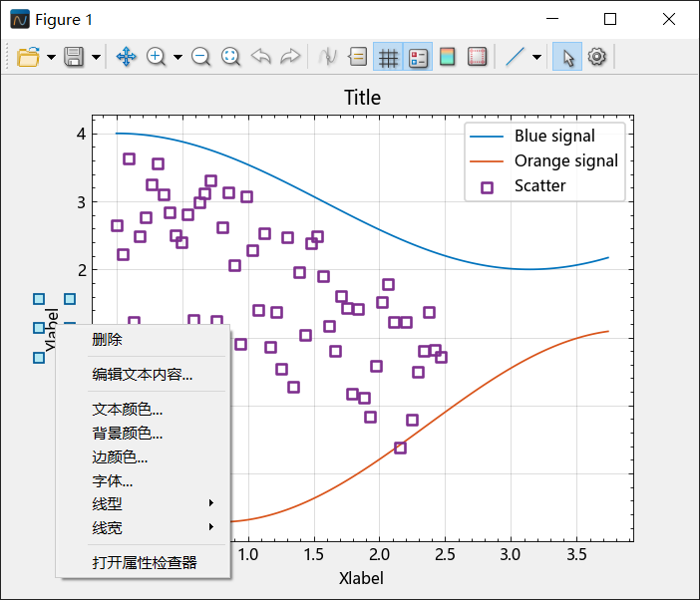700x600 pixels.
Task: Toggle the selection pointer tool
Action: 567,57
